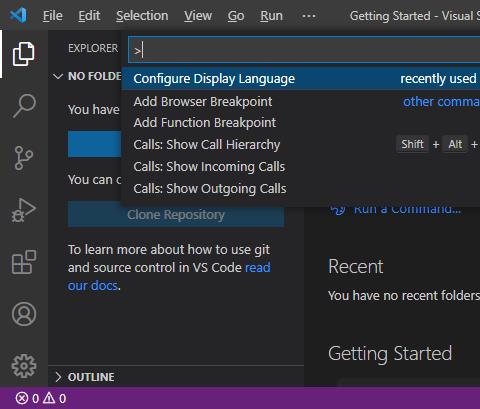Open the Selection menu
Image resolution: width=480 pixels, height=409 pixels.
[142, 16]
